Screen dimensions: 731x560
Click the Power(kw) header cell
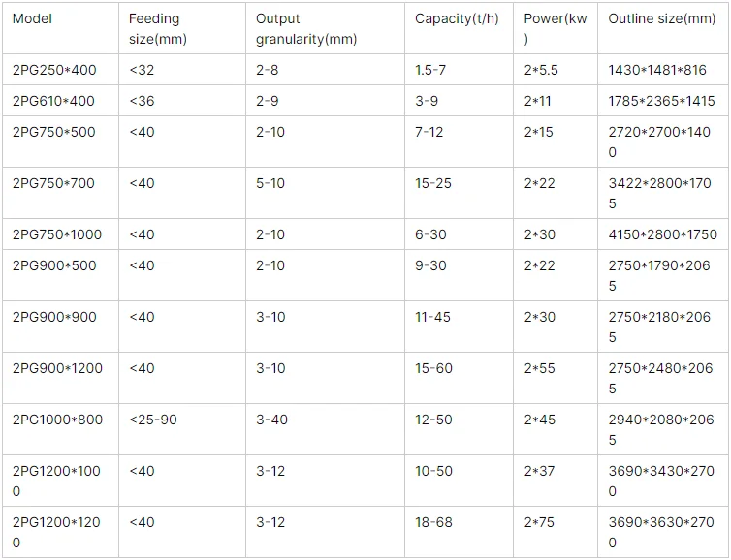pyautogui.click(x=556, y=28)
